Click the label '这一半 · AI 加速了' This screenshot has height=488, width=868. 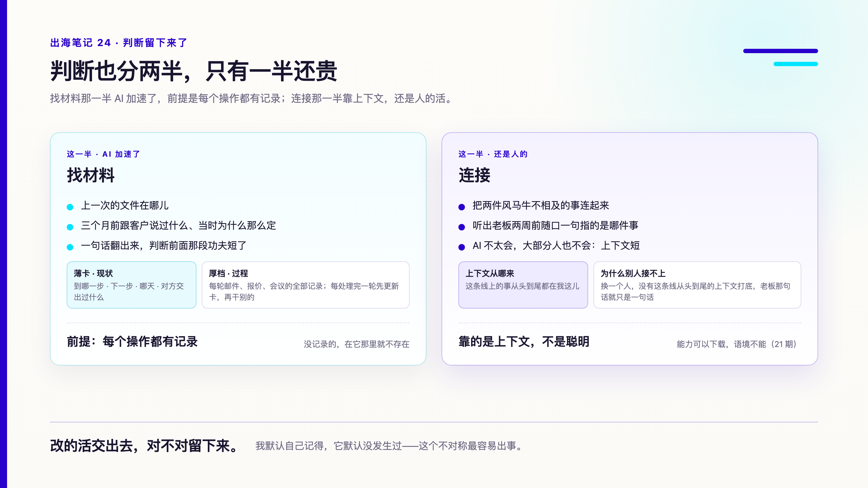pyautogui.click(x=103, y=154)
